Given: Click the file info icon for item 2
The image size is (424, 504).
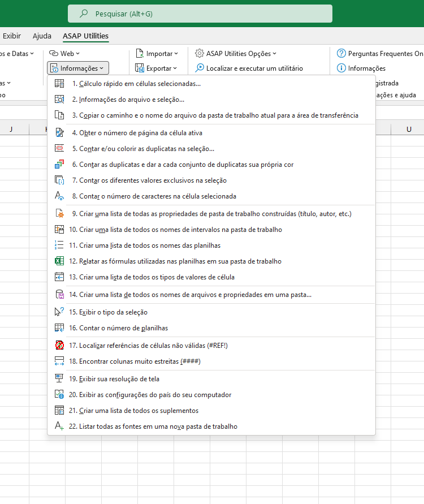Looking at the screenshot, I should coord(59,100).
